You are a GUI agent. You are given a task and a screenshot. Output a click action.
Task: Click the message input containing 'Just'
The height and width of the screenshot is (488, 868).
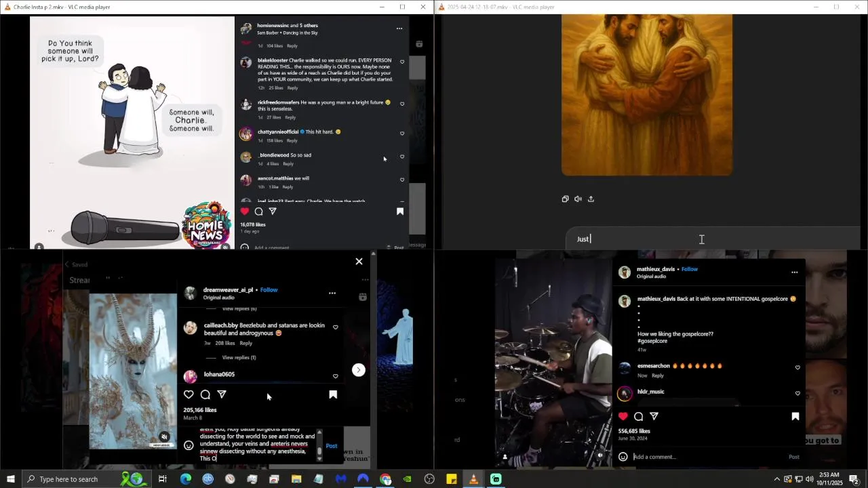[713, 239]
